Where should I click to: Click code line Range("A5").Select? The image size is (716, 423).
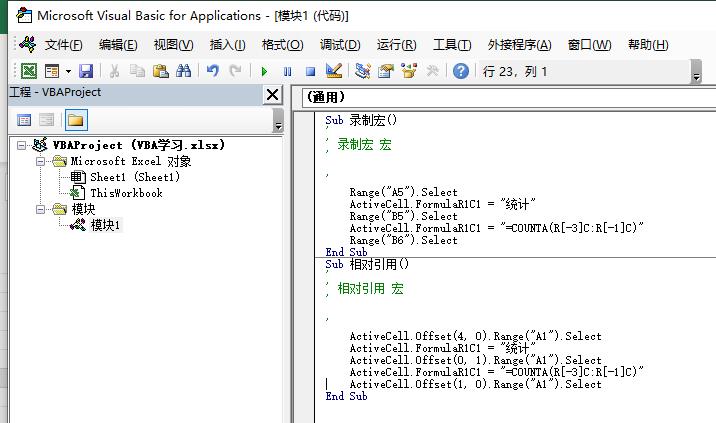point(403,192)
